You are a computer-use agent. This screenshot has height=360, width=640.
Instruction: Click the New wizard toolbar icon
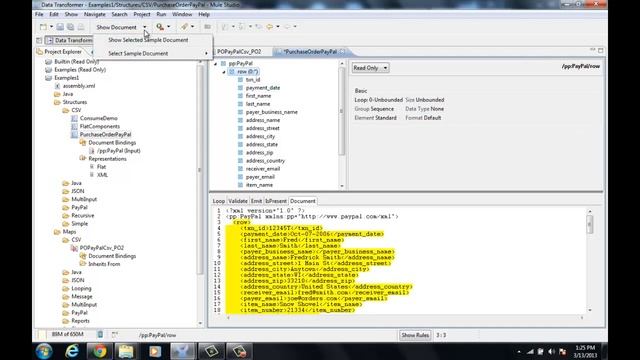43,27
